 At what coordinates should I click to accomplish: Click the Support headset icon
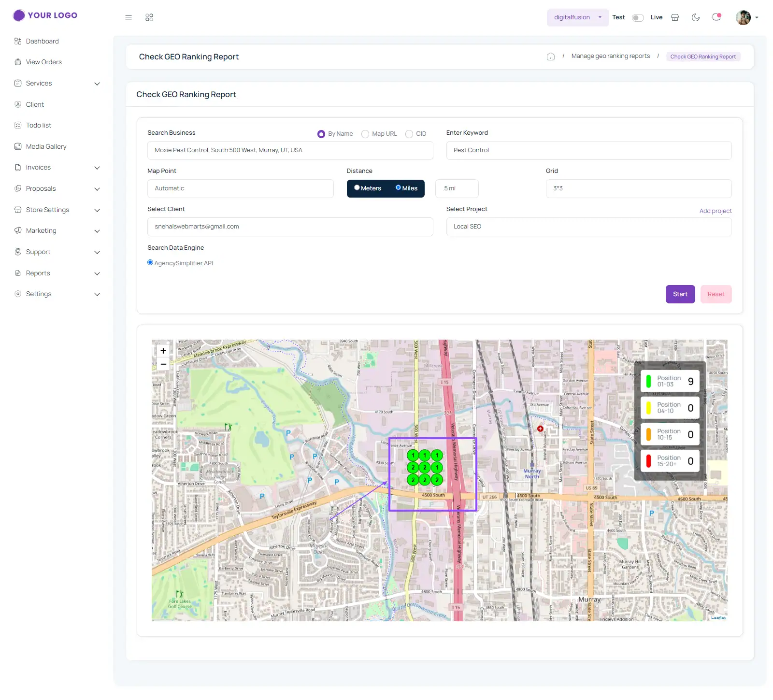(x=18, y=252)
